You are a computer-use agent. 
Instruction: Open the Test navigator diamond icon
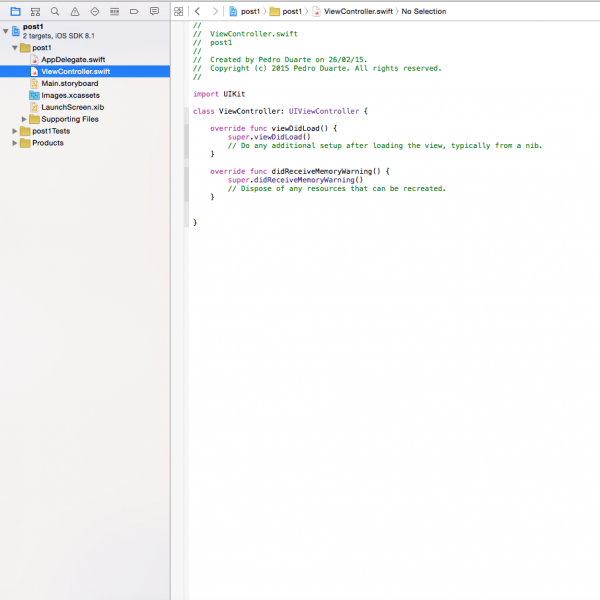click(x=95, y=11)
